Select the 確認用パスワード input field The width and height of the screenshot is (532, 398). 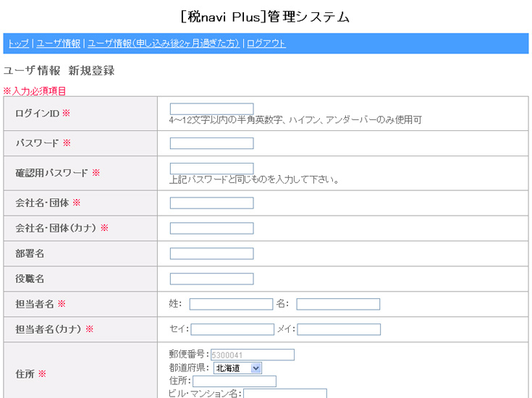[x=211, y=169]
